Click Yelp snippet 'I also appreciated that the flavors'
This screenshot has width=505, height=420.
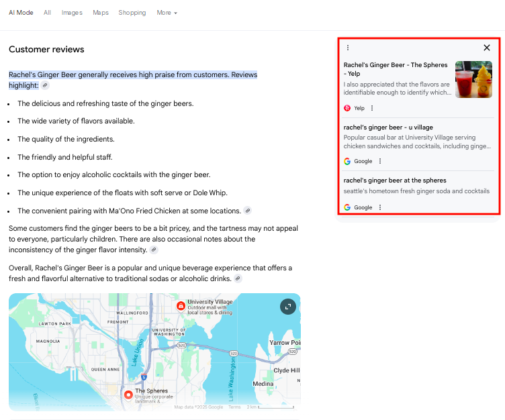[x=397, y=89]
